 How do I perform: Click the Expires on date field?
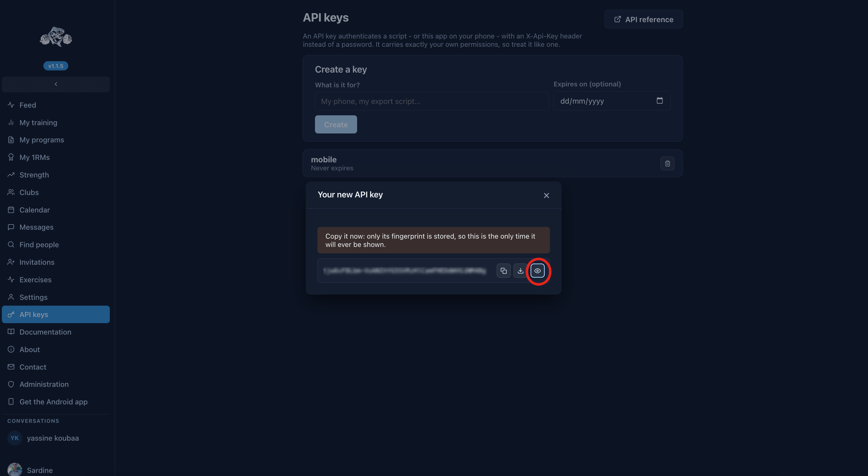(611, 101)
